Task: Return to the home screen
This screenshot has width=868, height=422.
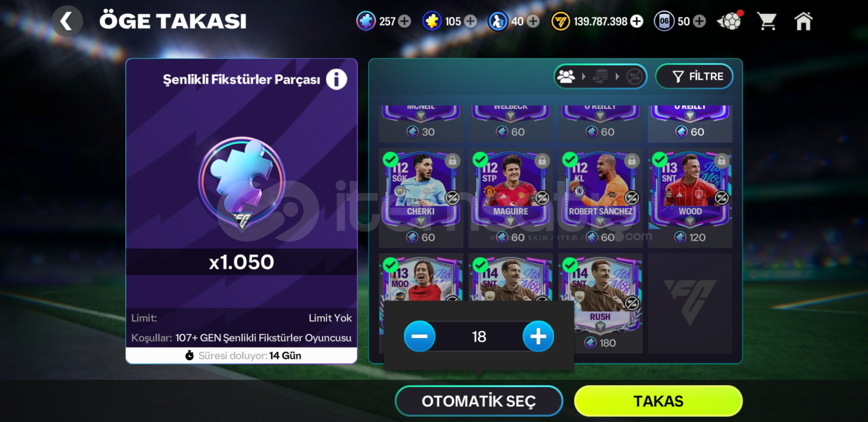Action: click(803, 21)
